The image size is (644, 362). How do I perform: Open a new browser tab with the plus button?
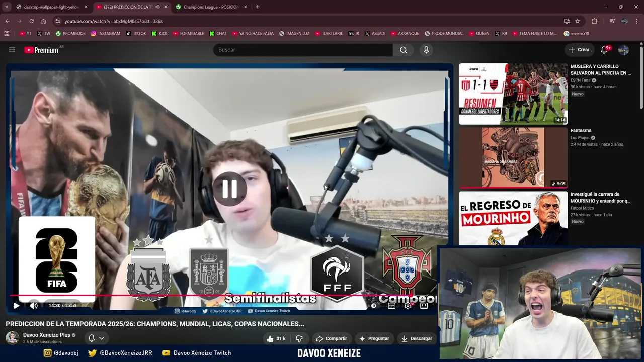coord(258,7)
